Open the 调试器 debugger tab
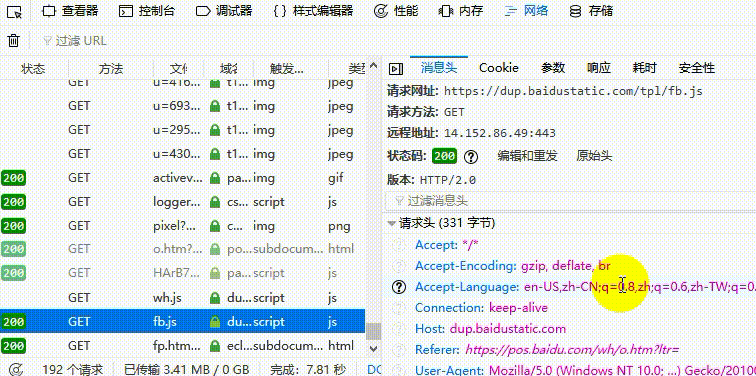 (x=224, y=11)
